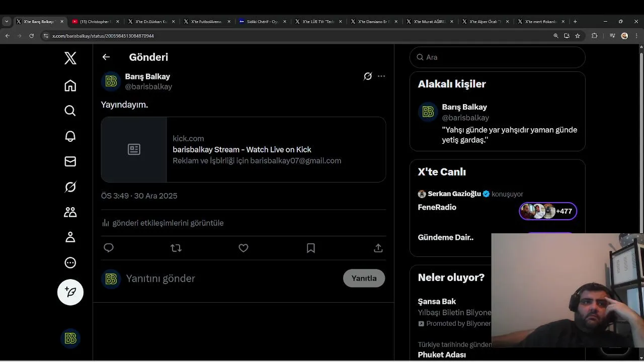
Task: Navigate back in browser
Action: pyautogui.click(x=7, y=36)
